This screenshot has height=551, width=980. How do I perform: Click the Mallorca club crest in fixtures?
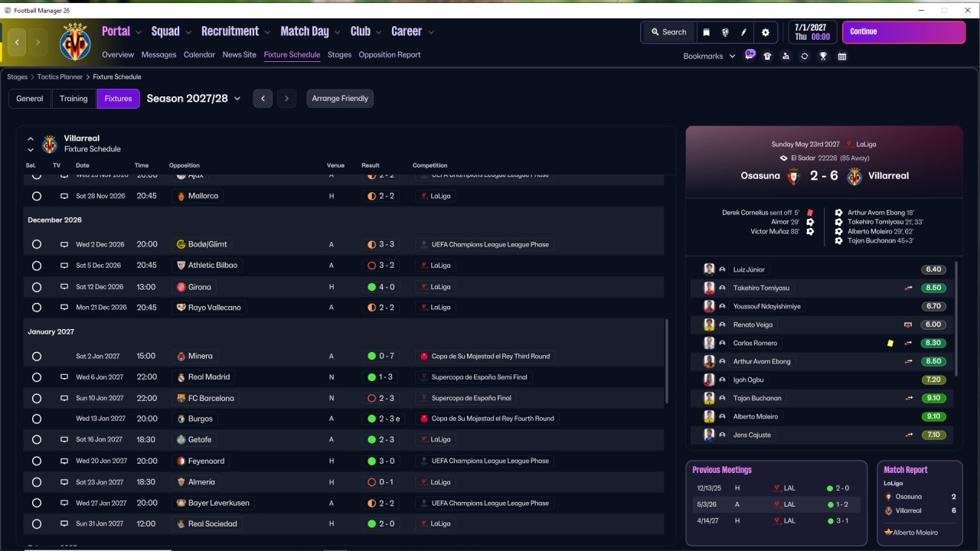pyautogui.click(x=181, y=196)
